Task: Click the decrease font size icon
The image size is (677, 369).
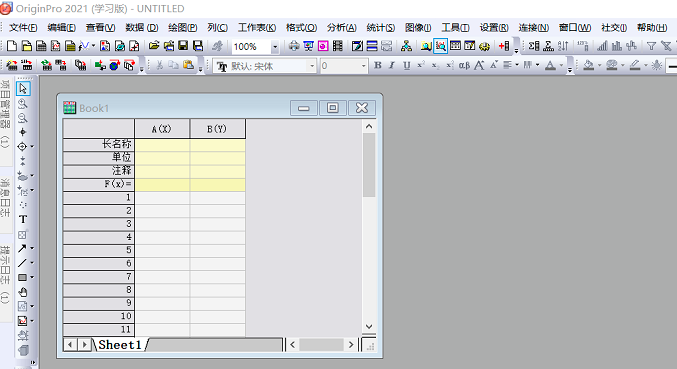Action: [x=494, y=65]
